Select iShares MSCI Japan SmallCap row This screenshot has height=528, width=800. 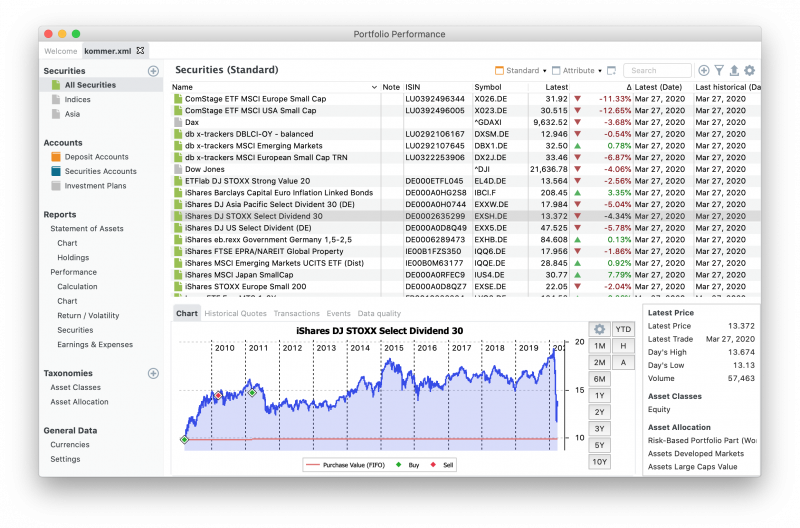[x=465, y=275]
